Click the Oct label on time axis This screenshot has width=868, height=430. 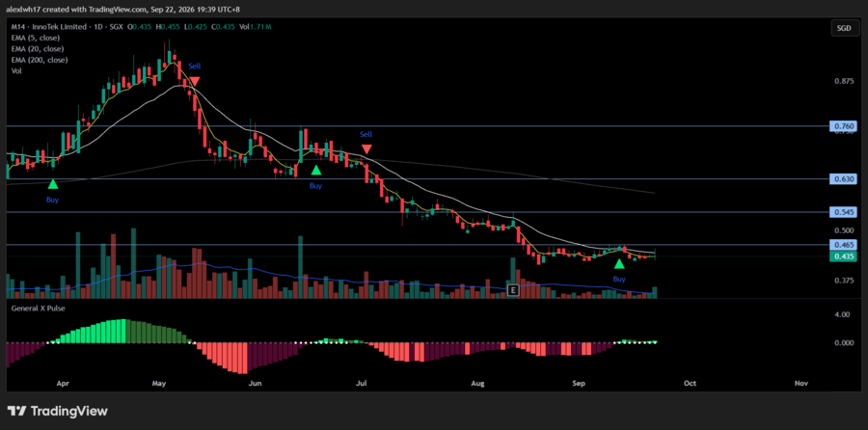(690, 383)
